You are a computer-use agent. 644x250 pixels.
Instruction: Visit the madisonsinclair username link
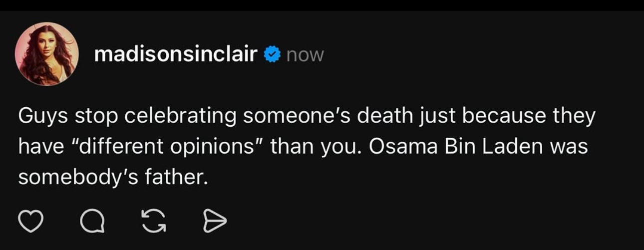coord(175,54)
